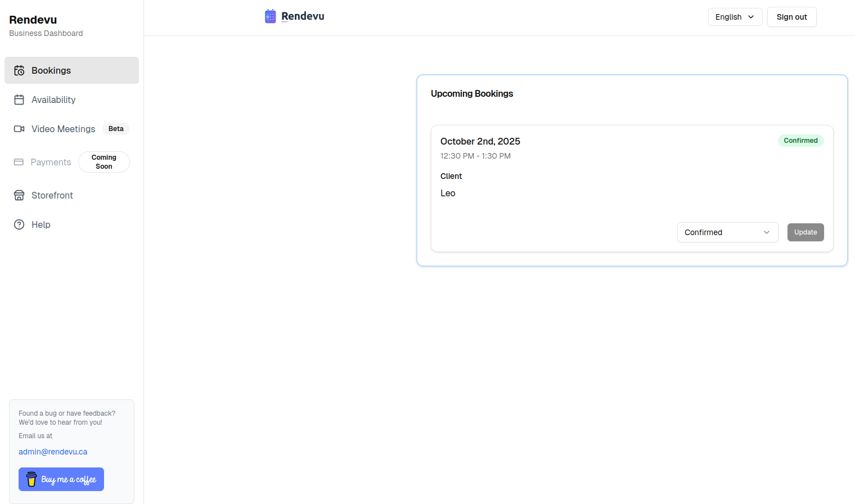Click the Availability calendar icon
Screen dimensions: 855x504
19,100
